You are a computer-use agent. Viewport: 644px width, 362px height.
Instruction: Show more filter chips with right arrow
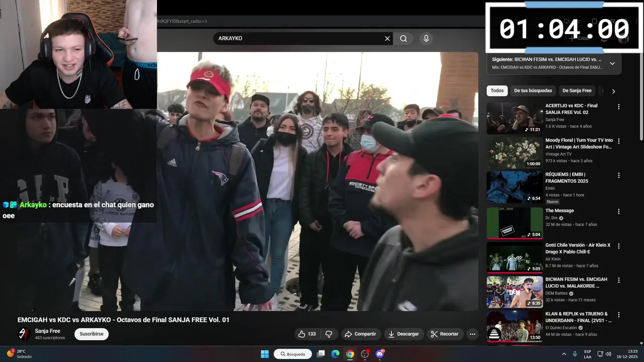(x=613, y=92)
